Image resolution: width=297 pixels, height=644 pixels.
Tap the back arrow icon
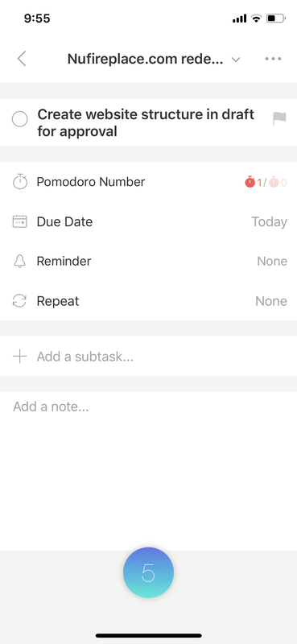pyautogui.click(x=22, y=59)
